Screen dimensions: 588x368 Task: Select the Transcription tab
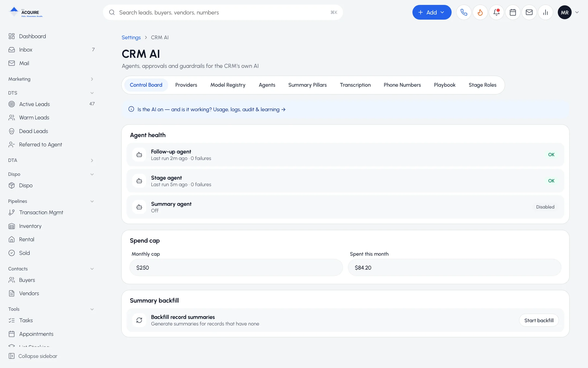(x=355, y=85)
